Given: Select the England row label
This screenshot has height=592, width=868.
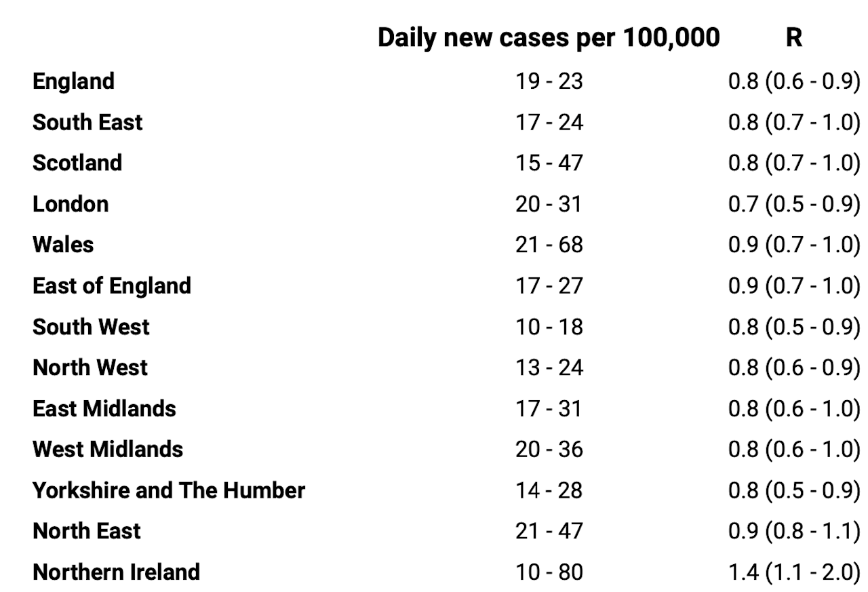Looking at the screenshot, I should 74,82.
